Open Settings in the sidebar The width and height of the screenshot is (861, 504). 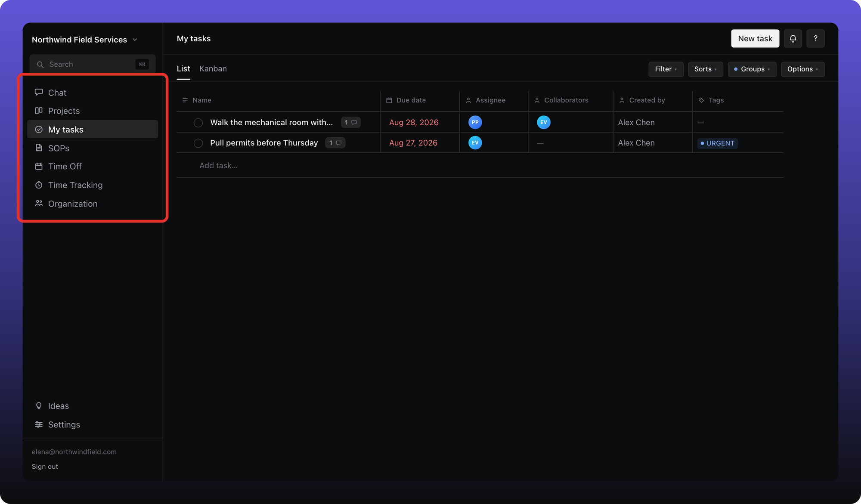click(x=93, y=425)
